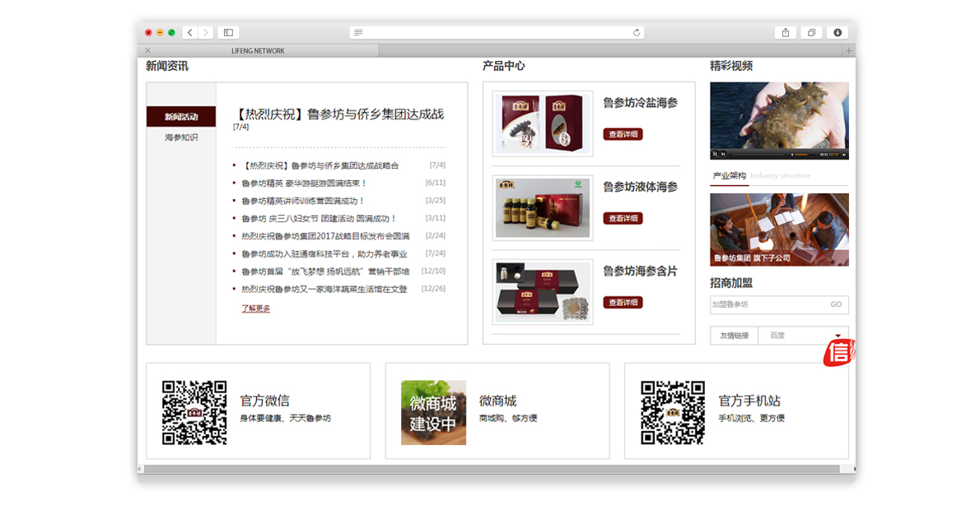
Task: Toggle the Safari sidebar button
Action: click(x=228, y=33)
